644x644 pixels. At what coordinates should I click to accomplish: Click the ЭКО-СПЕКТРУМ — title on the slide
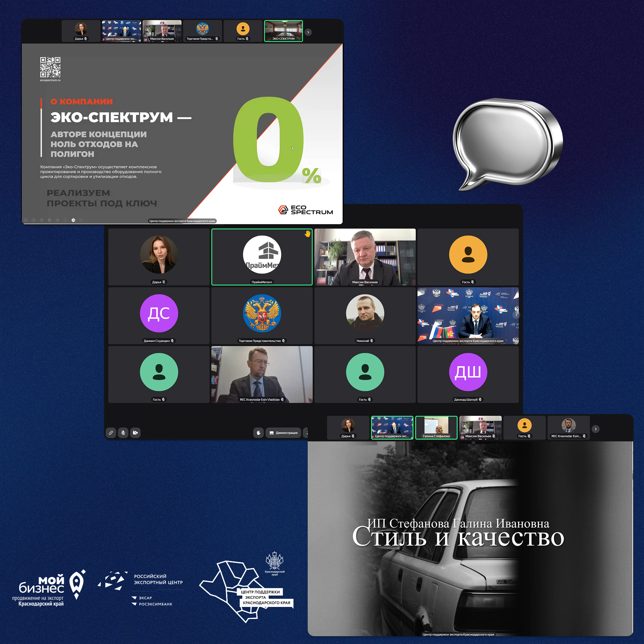[121, 117]
